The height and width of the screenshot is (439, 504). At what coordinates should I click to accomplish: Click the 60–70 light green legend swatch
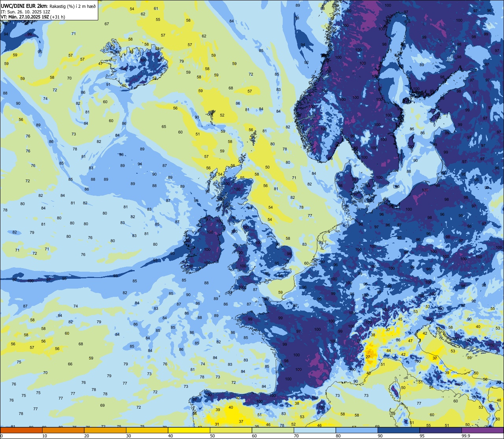pyautogui.click(x=273, y=430)
